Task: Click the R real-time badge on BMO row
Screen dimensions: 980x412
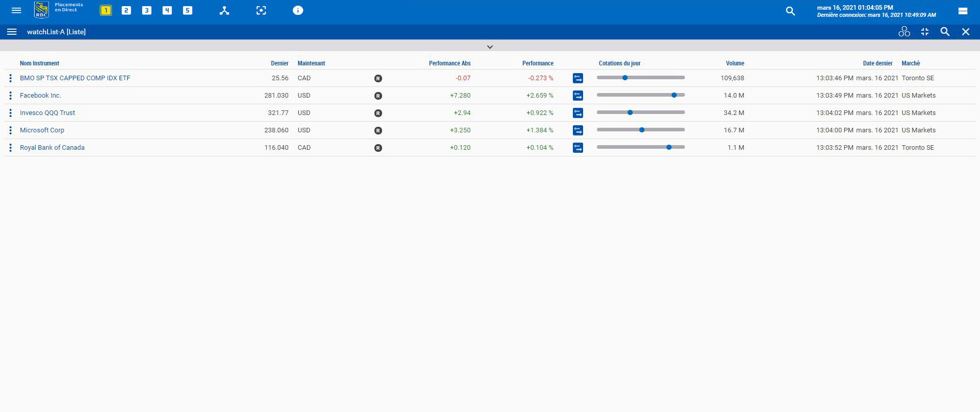Action: 378,79
